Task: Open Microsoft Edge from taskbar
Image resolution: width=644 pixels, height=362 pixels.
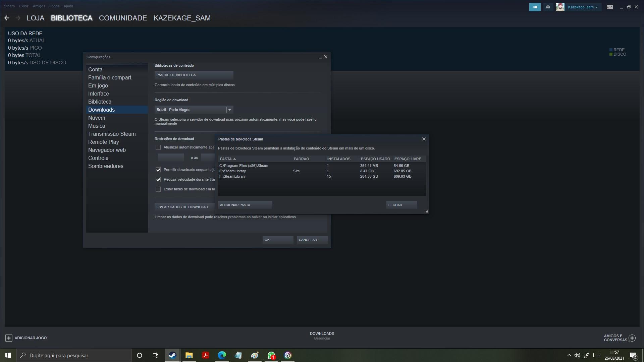Action: pos(222,355)
